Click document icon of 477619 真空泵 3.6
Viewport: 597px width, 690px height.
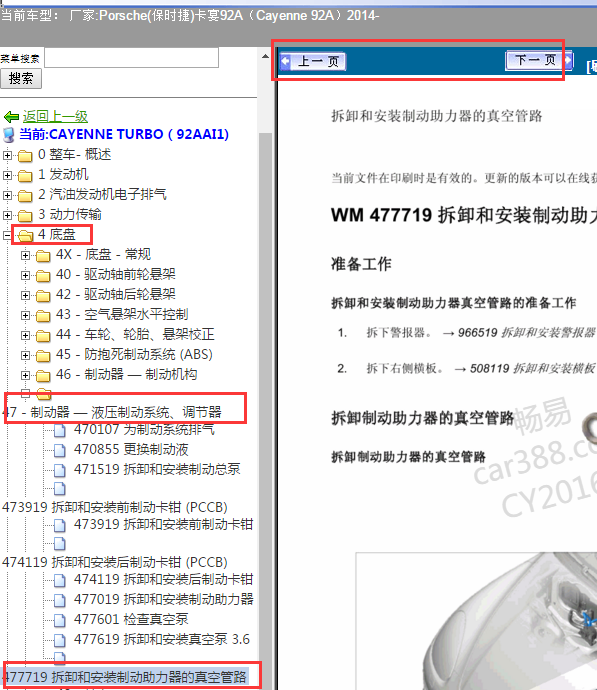59,640
